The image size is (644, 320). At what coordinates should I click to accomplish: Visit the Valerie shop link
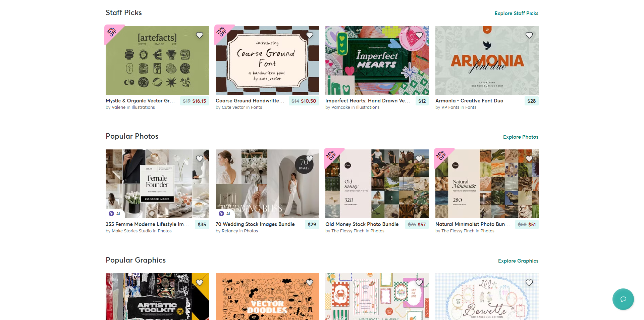(x=118, y=107)
